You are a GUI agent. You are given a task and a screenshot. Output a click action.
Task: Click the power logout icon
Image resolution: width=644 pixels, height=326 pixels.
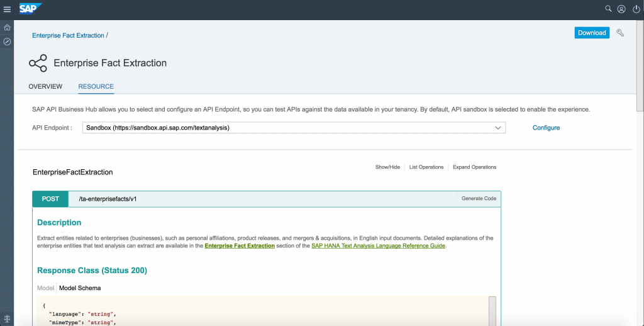point(636,9)
